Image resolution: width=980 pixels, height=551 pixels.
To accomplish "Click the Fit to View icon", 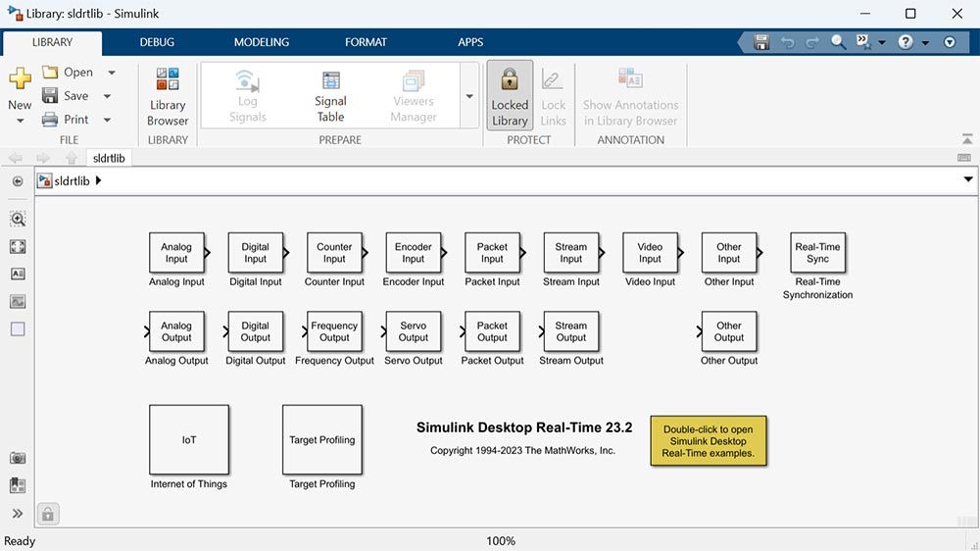I will point(18,247).
